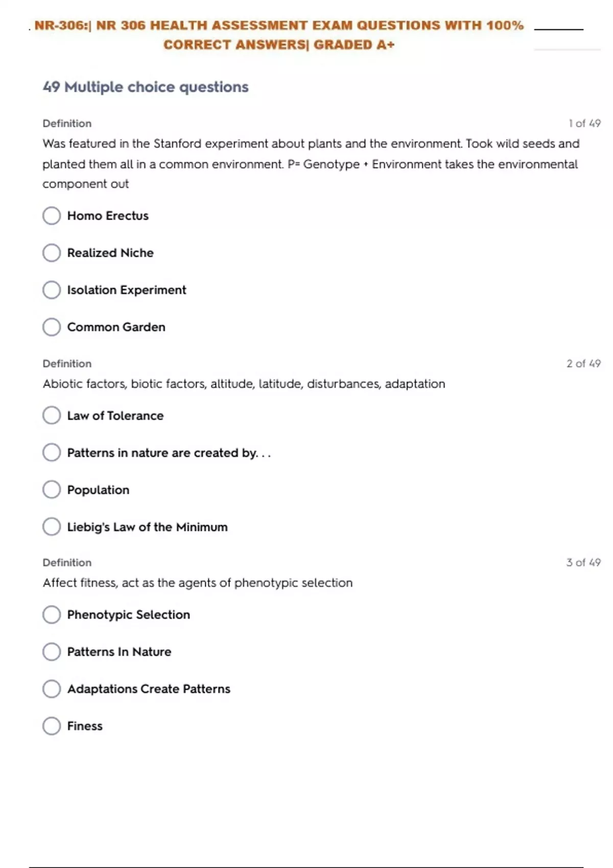This screenshot has width=613, height=868.
Task: Select the Homo Erectus radio option
Action: pyautogui.click(x=52, y=215)
